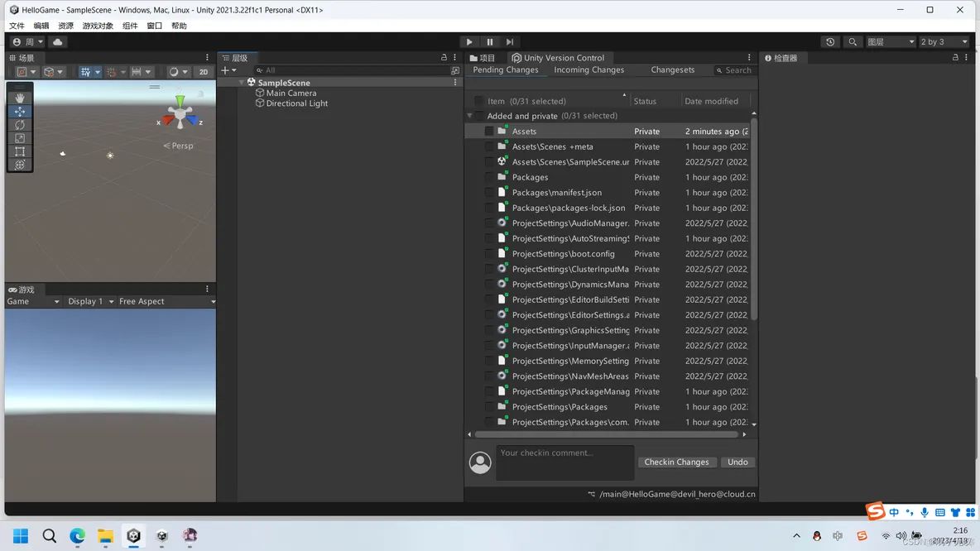Screen dimensions: 980x551
Task: Open the cloud services icon
Action: (x=57, y=42)
